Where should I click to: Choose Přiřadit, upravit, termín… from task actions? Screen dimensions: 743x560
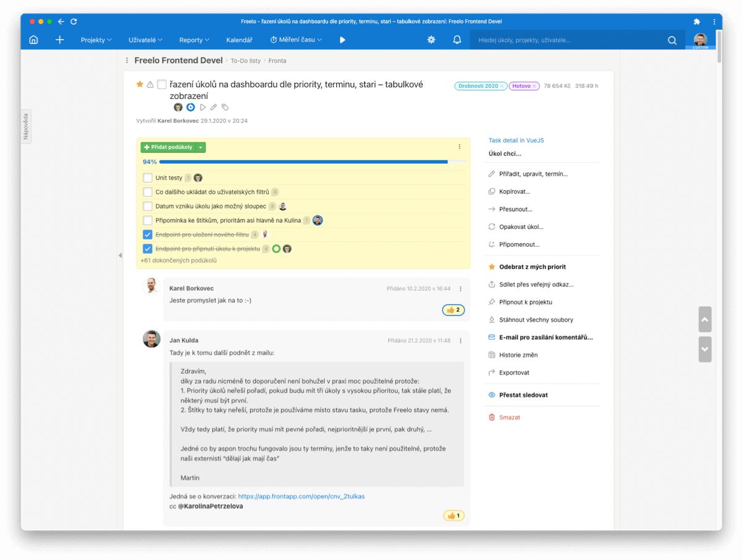point(533,174)
